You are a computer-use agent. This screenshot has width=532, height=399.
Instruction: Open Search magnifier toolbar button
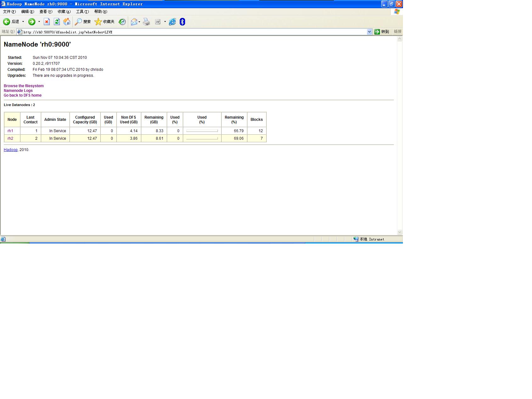(83, 22)
